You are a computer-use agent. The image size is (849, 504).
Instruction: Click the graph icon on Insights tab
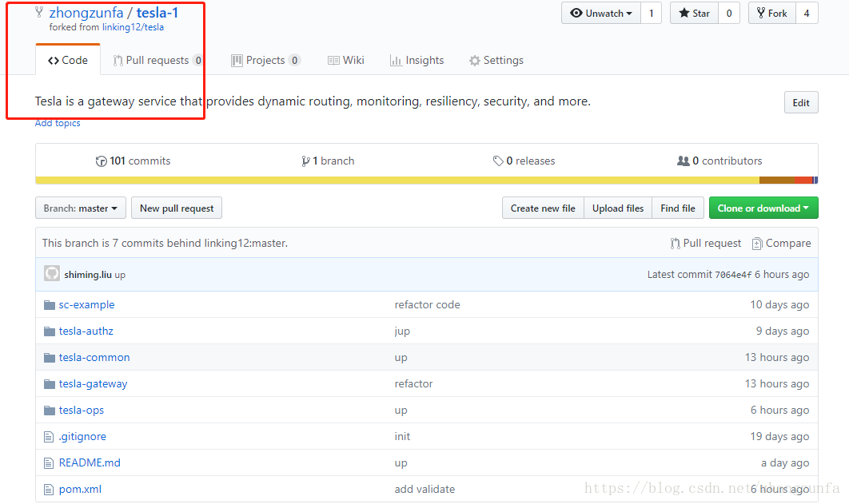click(x=396, y=61)
